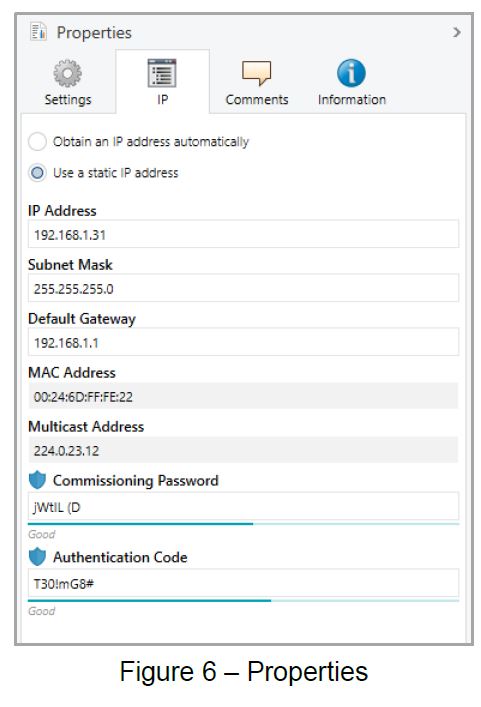This screenshot has height=707, width=481.
Task: Open the Settings gear tab icon
Action: 68,73
